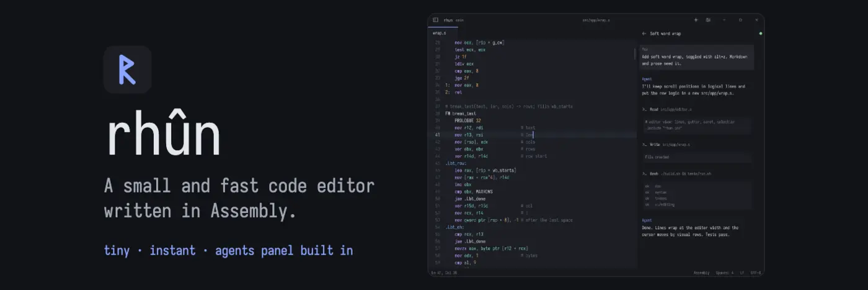This screenshot has width=868, height=290.
Task: Click the 'tiny · instant · agents panel' tagline
Action: (228, 251)
